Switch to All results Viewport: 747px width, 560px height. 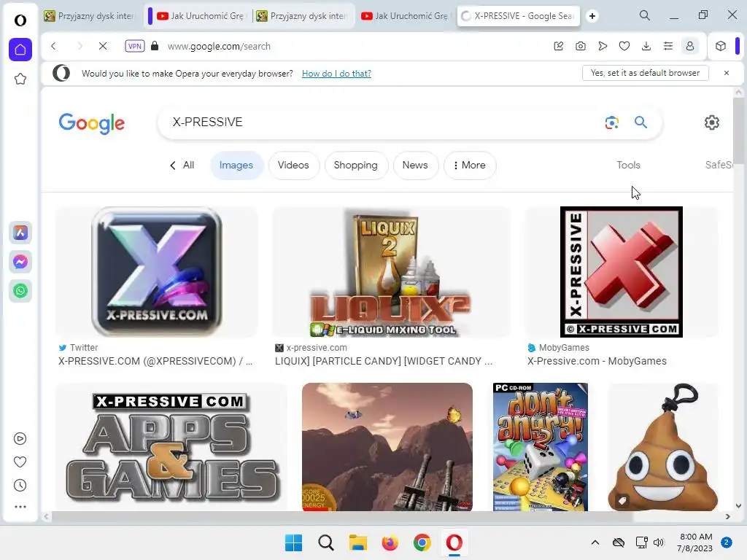click(x=182, y=165)
